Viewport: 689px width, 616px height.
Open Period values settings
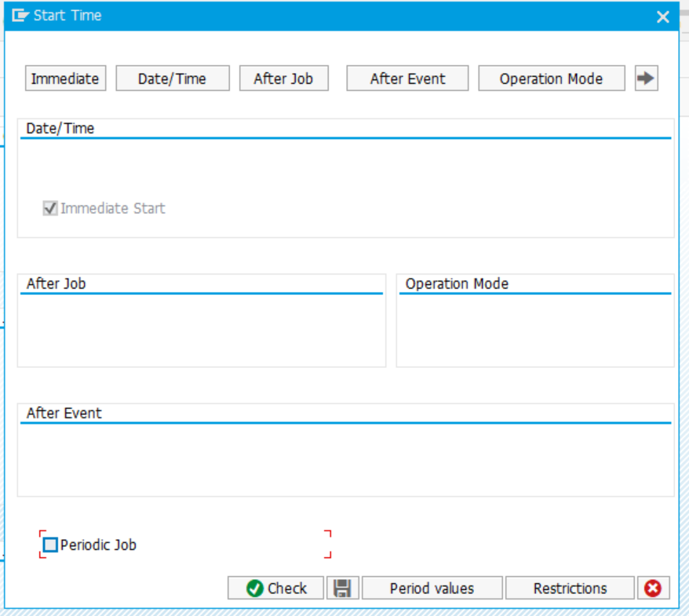[x=432, y=588]
